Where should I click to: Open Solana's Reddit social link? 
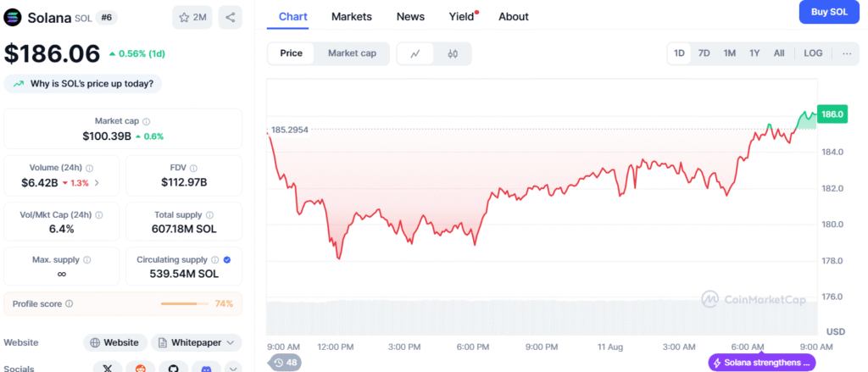click(x=140, y=368)
